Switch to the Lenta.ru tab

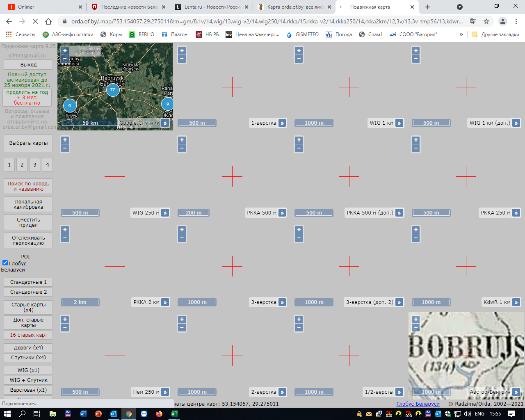[x=212, y=7]
